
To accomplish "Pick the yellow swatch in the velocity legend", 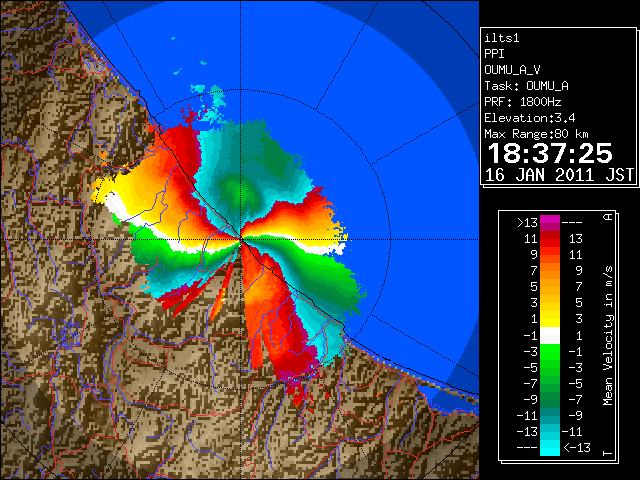I will point(550,319).
